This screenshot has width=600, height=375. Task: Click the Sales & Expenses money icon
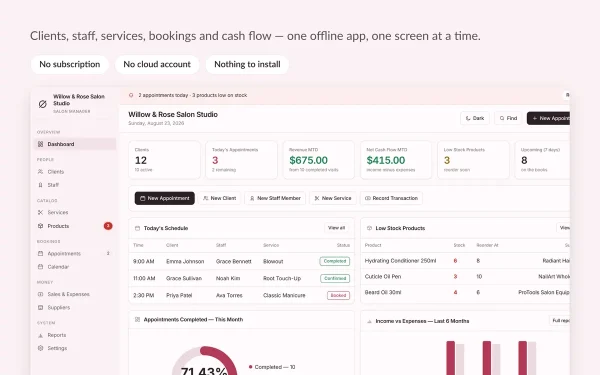(x=41, y=294)
